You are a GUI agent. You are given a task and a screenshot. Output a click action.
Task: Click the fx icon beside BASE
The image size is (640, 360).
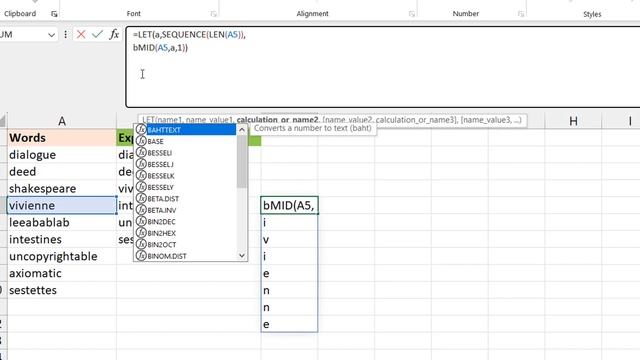(141, 141)
